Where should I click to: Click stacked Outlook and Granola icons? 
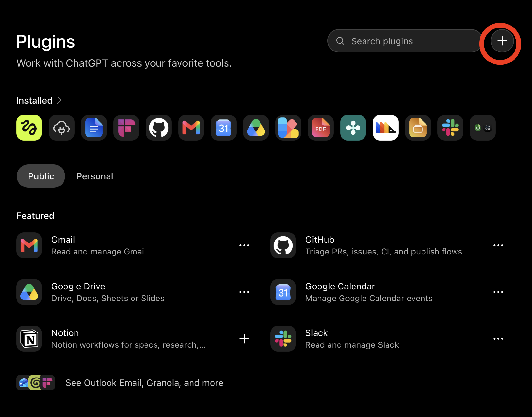[36, 383]
